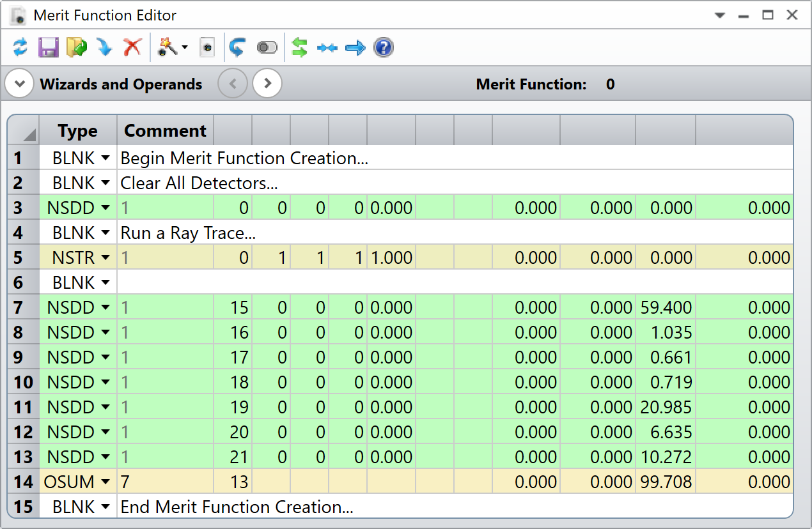Click the blue right arrow go-to icon
The height and width of the screenshot is (529, 812).
[355, 48]
